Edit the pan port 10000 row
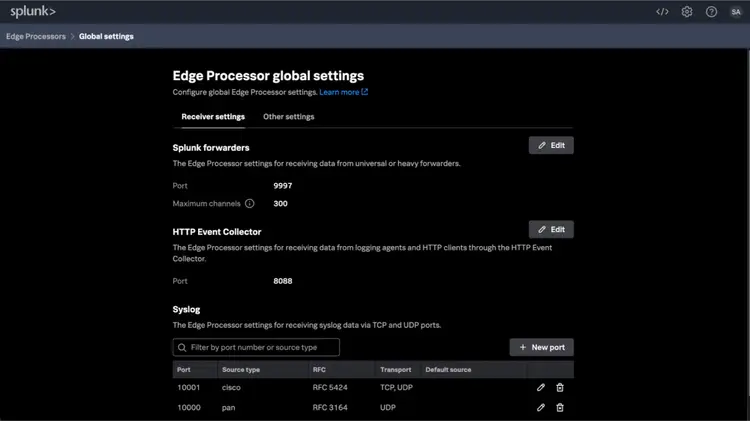Screen dimensions: 750x421 pyautogui.click(x=541, y=408)
